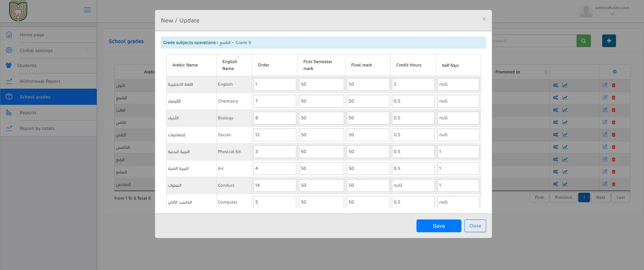This screenshot has width=644, height=270.
Task: Open subjects gears icon in third row
Action: coord(556,110)
